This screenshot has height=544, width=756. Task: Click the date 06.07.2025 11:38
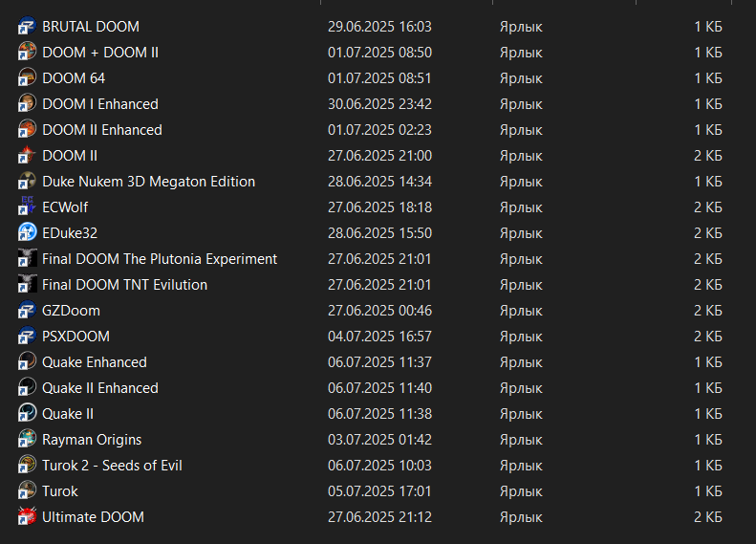(x=380, y=414)
